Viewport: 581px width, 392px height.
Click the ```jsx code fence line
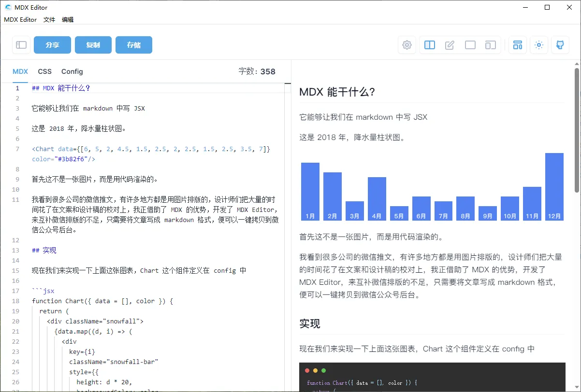tap(43, 291)
